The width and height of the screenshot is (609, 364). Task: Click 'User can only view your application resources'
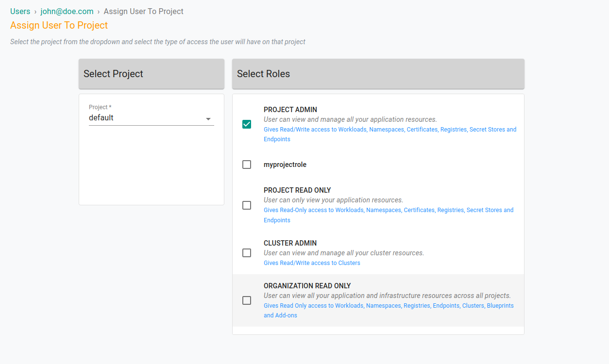pos(333,200)
